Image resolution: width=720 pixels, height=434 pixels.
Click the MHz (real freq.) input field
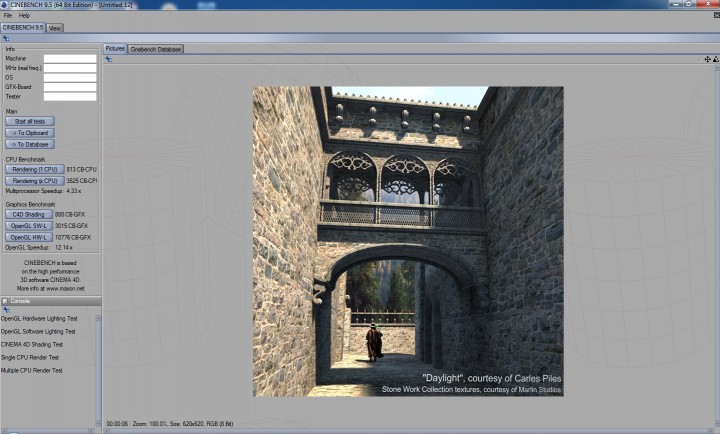click(x=70, y=68)
